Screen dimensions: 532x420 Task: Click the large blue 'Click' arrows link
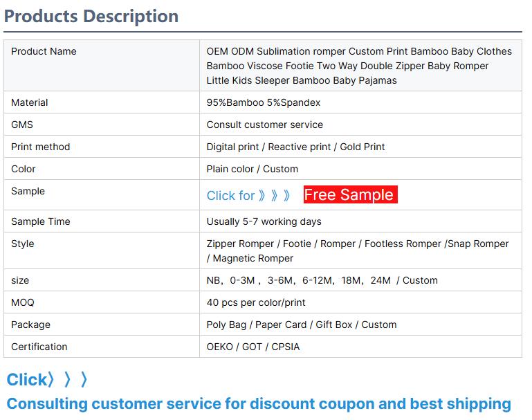(x=47, y=379)
